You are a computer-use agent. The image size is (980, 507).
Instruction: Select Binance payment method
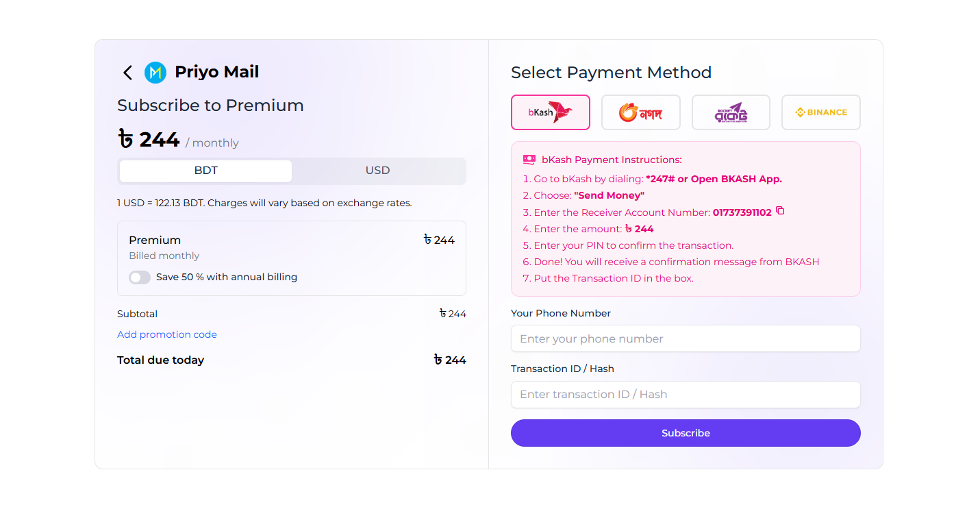click(820, 112)
